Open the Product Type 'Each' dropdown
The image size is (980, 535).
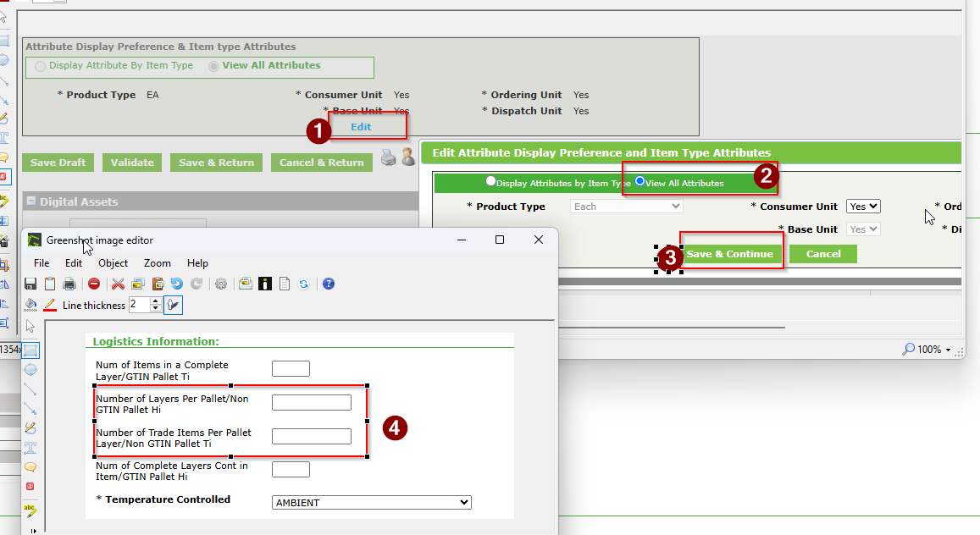click(x=626, y=207)
